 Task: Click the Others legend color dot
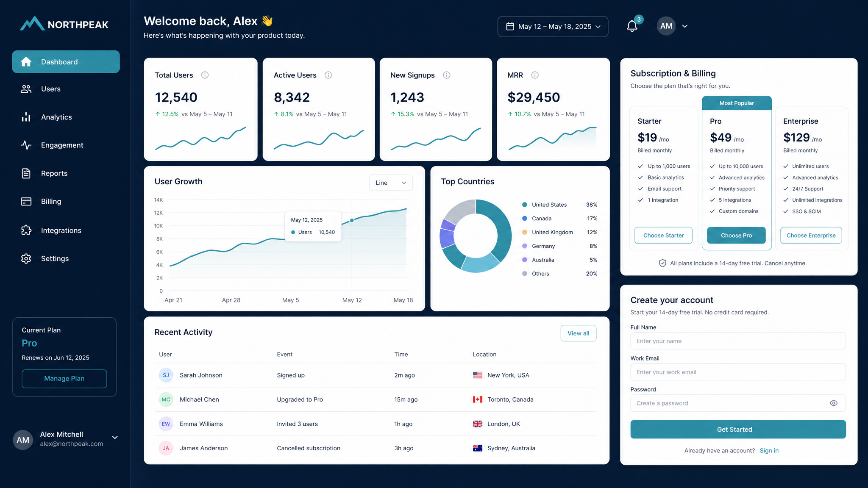tap(524, 274)
